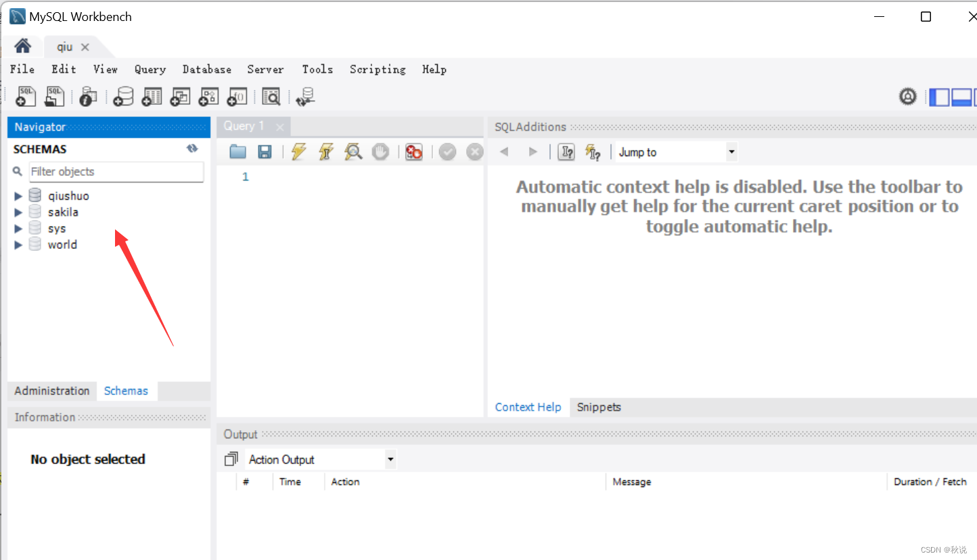Open the Database menu

(x=206, y=69)
